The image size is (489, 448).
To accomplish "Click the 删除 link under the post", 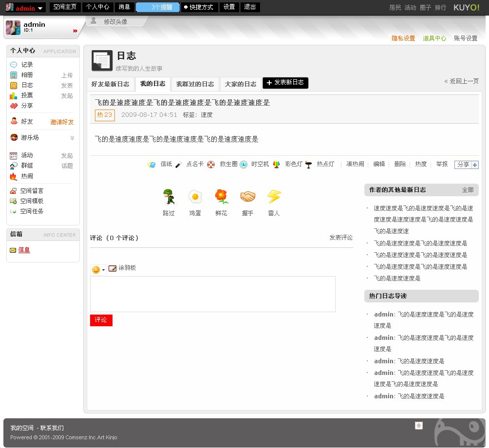I will click(x=400, y=164).
